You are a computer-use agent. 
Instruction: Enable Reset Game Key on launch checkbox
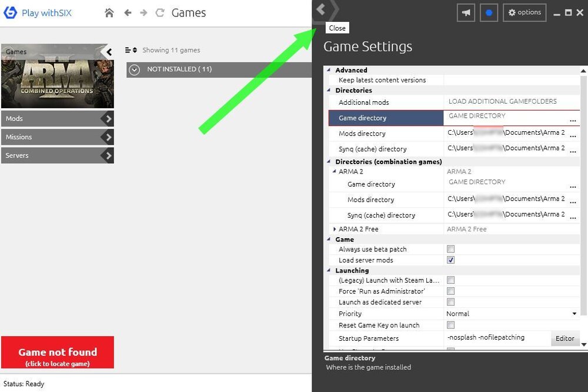tap(451, 325)
